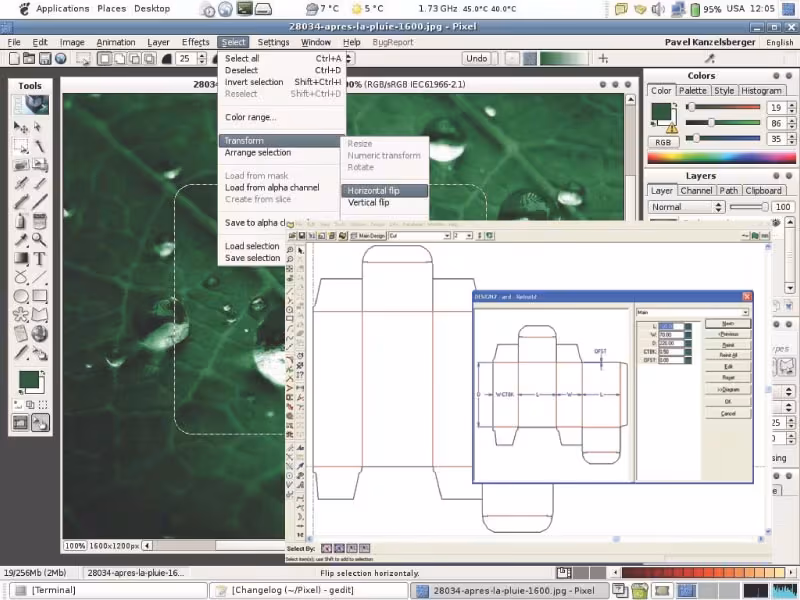This screenshot has width=800, height=600.
Task: Click Next button in Rebuild dialog
Action: [728, 323]
